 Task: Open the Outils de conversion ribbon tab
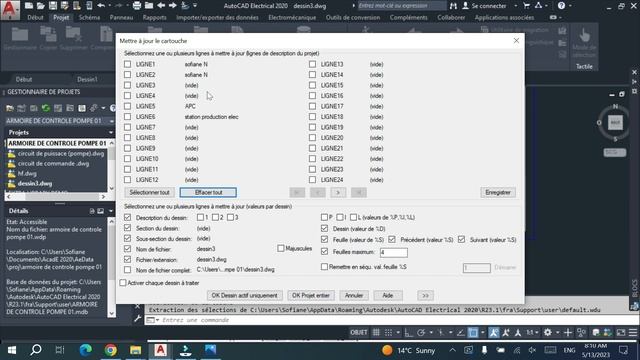tap(353, 18)
